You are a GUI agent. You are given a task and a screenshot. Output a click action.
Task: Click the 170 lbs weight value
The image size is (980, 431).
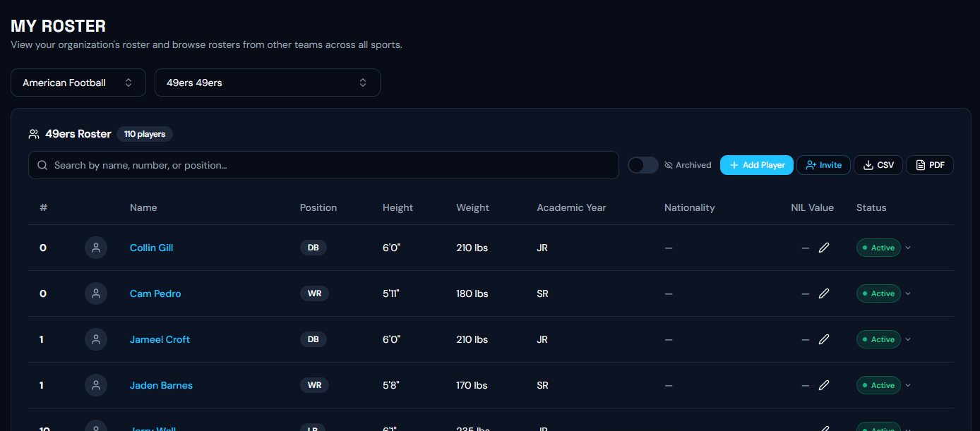pos(472,385)
